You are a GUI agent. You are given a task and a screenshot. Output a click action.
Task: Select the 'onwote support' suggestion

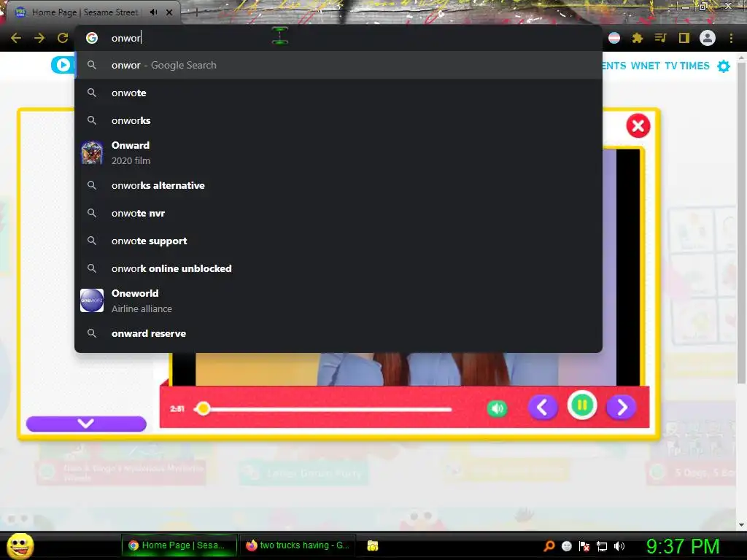point(338,241)
